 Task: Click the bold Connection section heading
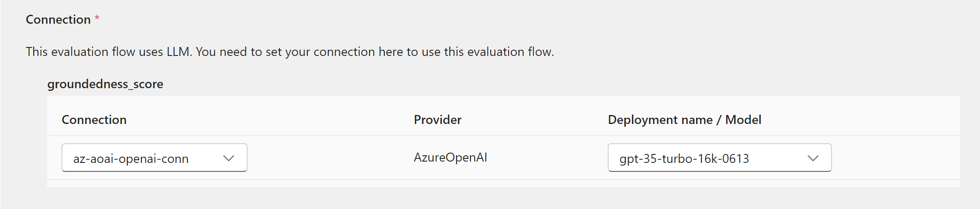pyautogui.click(x=58, y=19)
